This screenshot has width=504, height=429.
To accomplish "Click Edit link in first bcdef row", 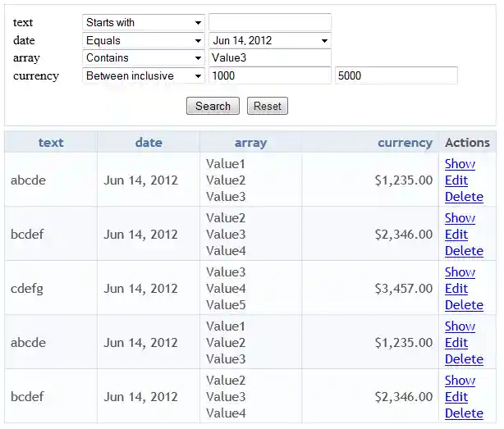I will coord(456,235).
